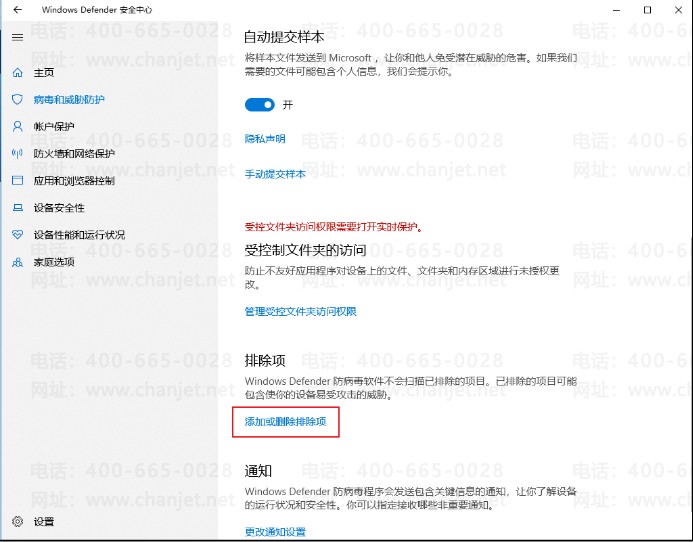Click the window icon for 应用和浏览器控制
The height and width of the screenshot is (542, 693).
(17, 180)
